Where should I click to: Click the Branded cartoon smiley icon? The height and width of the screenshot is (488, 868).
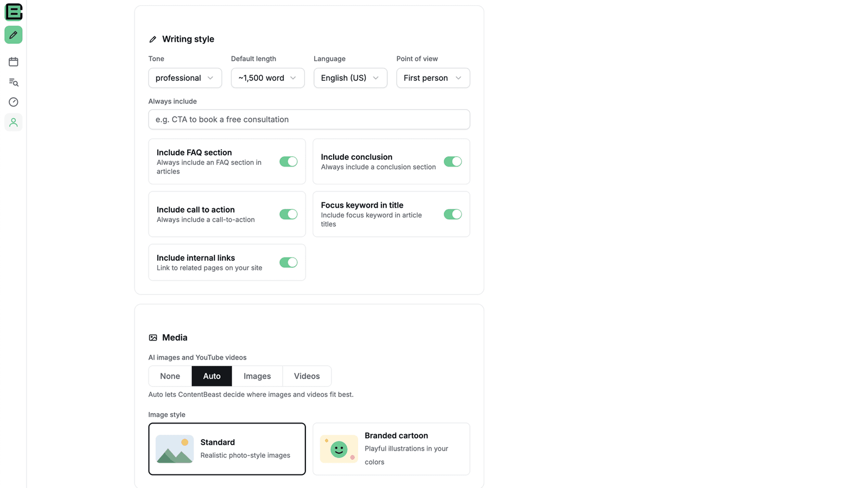point(339,449)
